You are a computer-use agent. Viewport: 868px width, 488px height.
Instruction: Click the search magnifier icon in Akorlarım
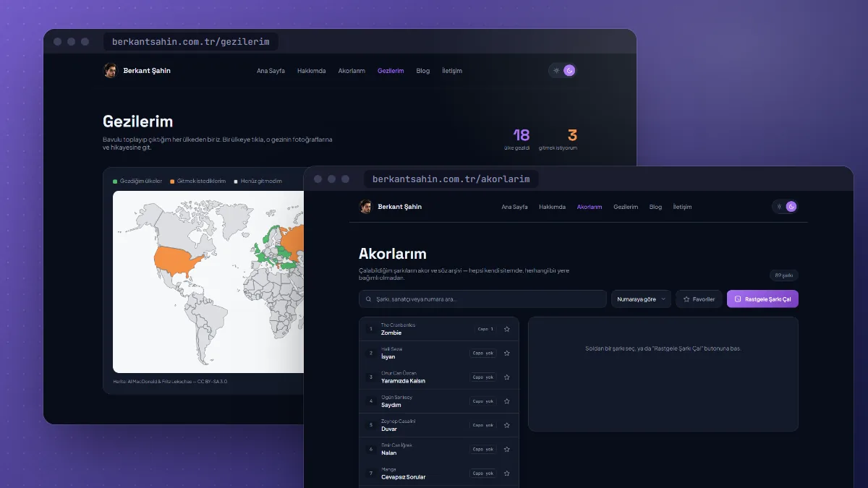[x=370, y=299]
